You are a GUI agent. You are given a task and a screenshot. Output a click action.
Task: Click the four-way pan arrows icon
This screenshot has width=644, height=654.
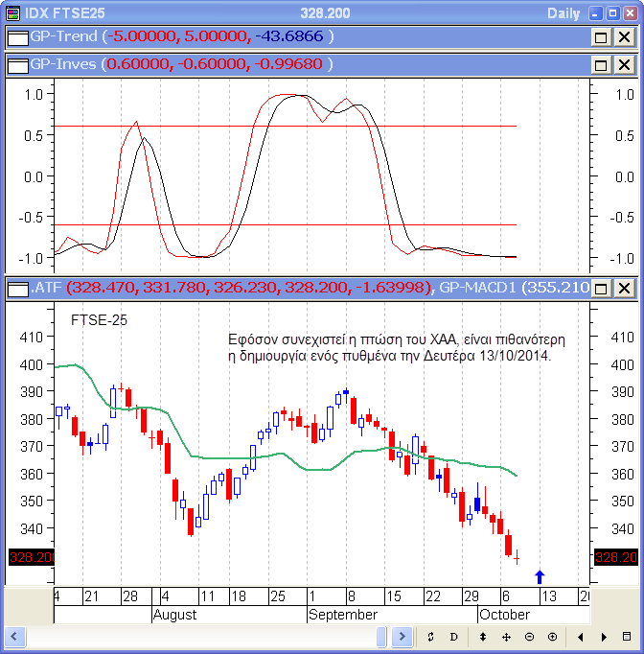click(506, 637)
